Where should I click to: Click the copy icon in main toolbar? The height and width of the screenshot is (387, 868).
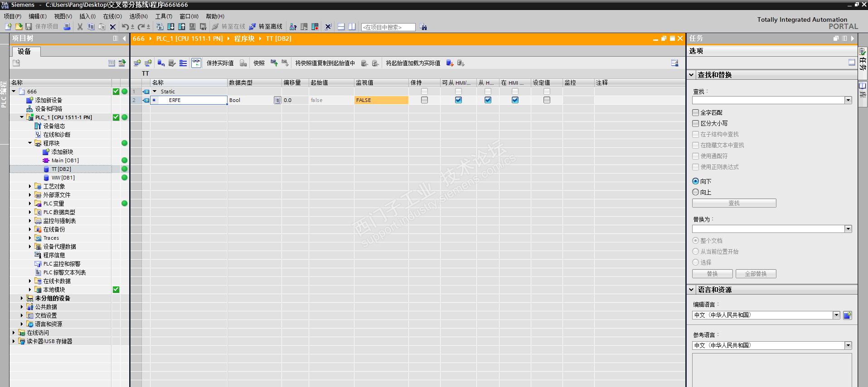point(91,27)
